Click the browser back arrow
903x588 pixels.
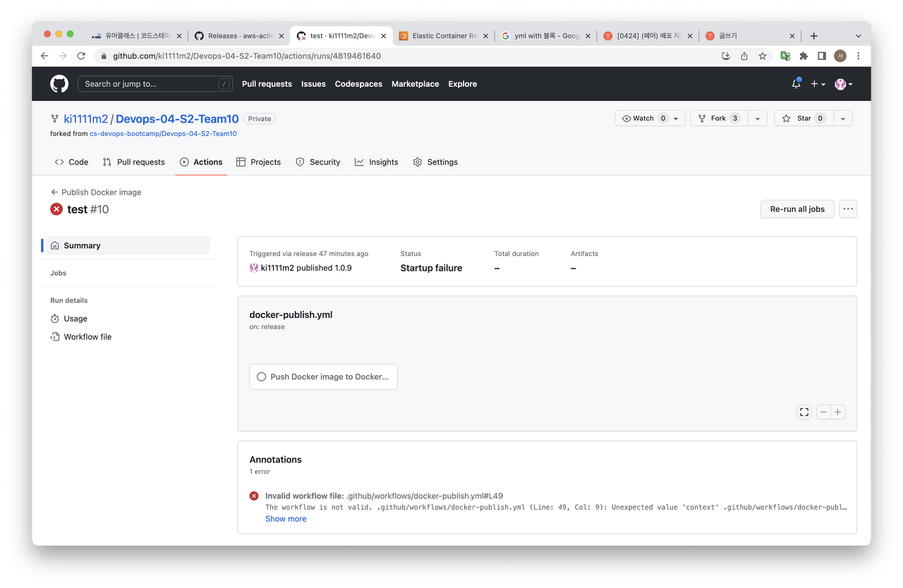click(x=44, y=56)
